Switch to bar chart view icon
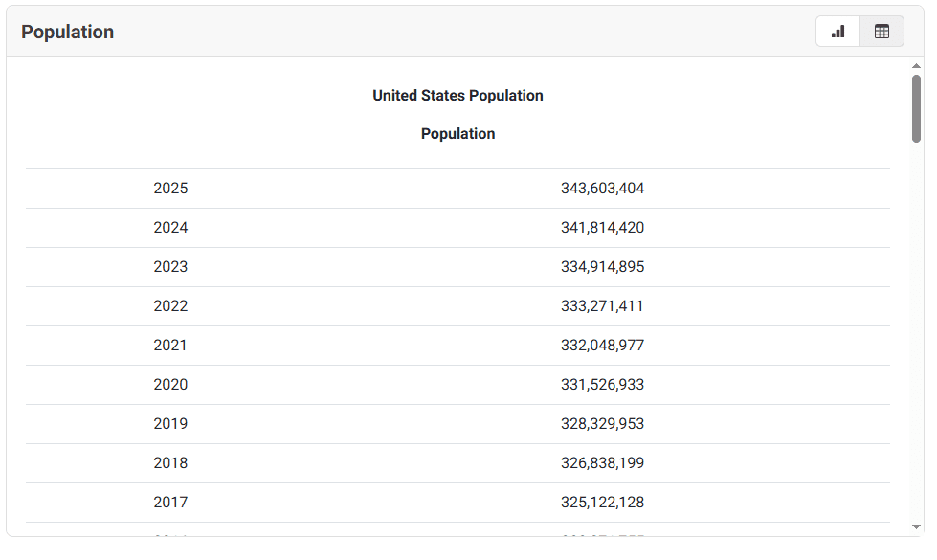The width and height of the screenshot is (937, 560). pos(837,32)
